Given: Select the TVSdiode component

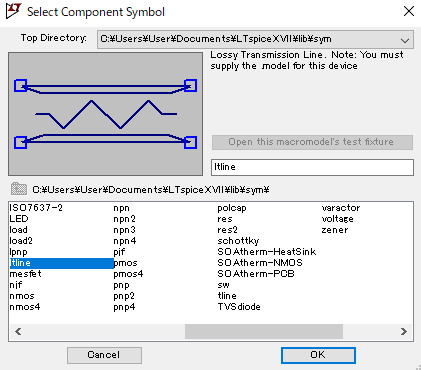Looking at the screenshot, I should pos(239,307).
